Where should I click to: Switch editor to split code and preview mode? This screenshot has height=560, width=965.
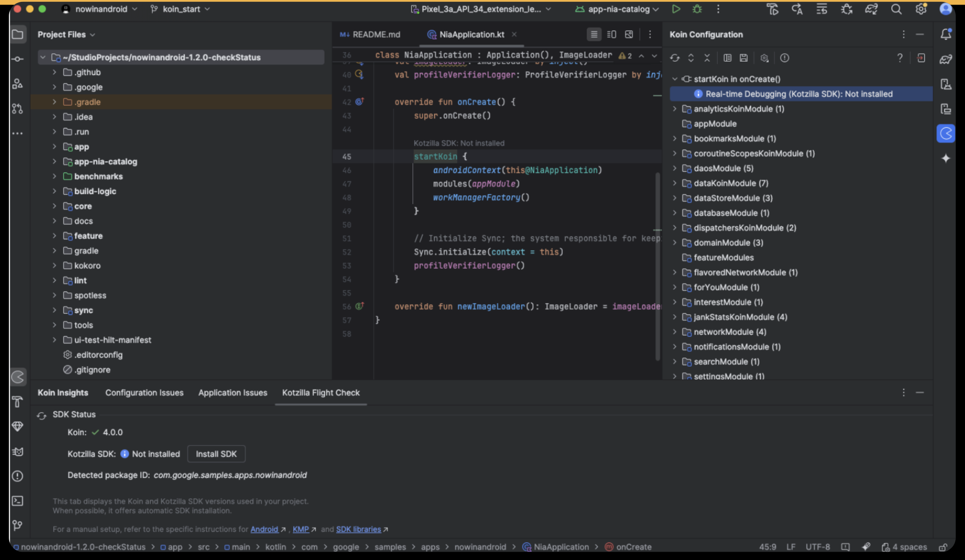611,34
